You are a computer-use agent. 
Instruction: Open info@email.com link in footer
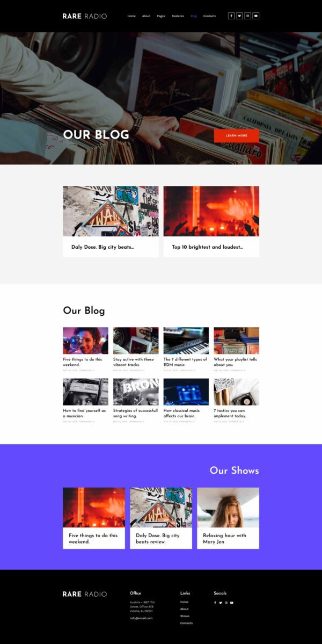141,618
